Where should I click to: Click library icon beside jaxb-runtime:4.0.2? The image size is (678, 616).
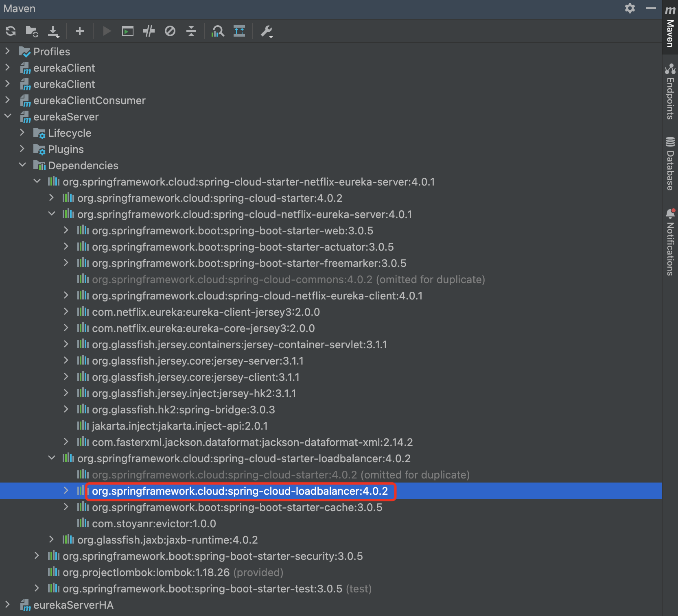(68, 539)
